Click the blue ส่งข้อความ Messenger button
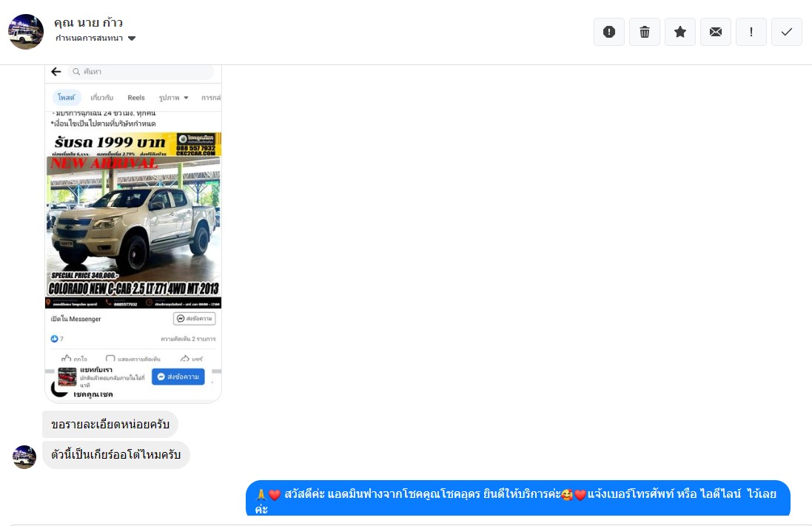Screen dimensions: 812x526 point(178,377)
